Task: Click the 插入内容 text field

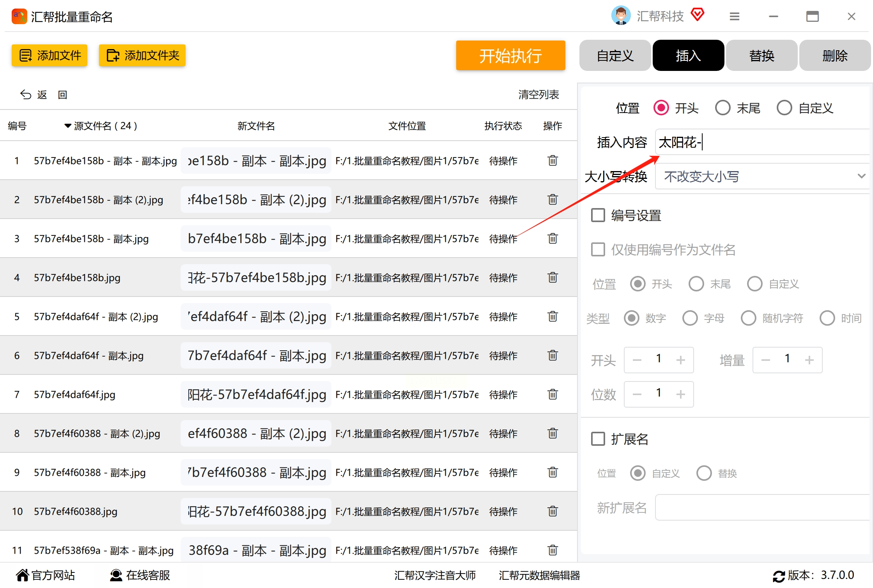Action: (x=762, y=142)
